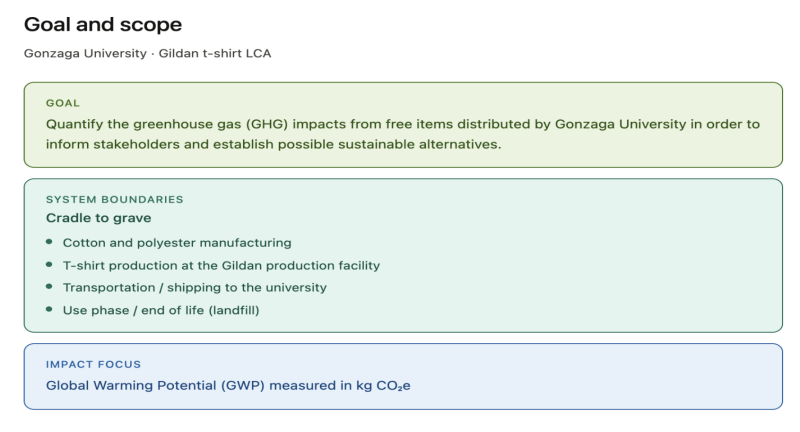Screen dimensions: 800x432
Task: Click the goal statement paragraph about GHG impacts
Action: pyautogui.click(x=403, y=134)
